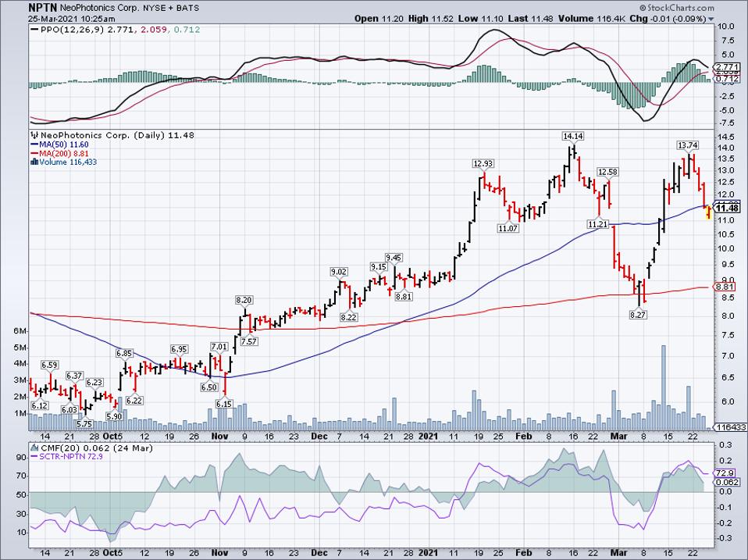Click the 6.85 October price label
The height and width of the screenshot is (560, 748).
point(123,354)
